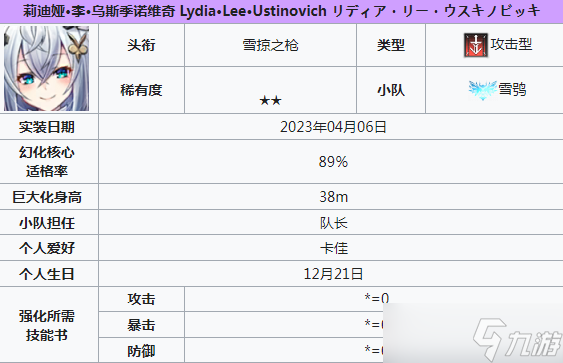This screenshot has width=563, height=363.
Task: Click the blue 雪鸮 squad emblem icon
Action: 483,90
